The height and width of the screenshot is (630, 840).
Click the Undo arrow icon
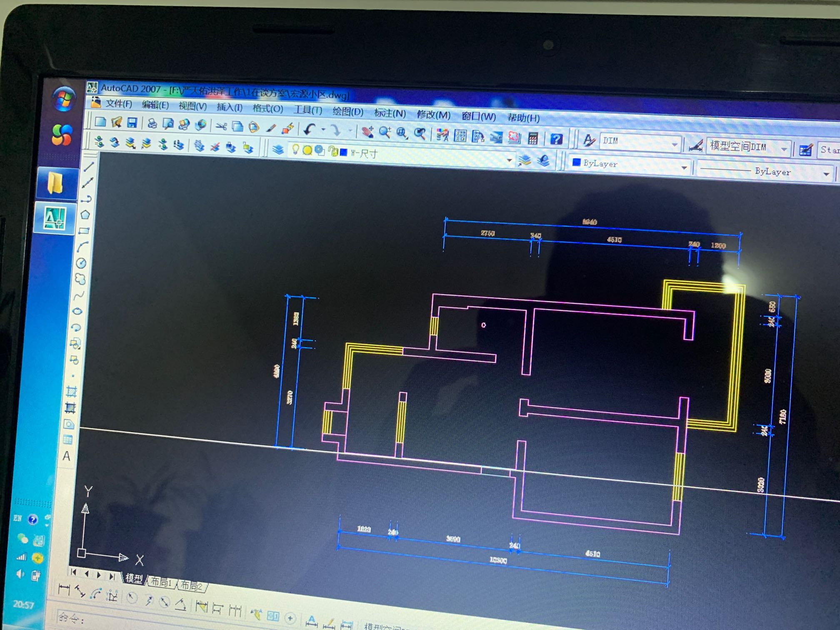[x=309, y=130]
